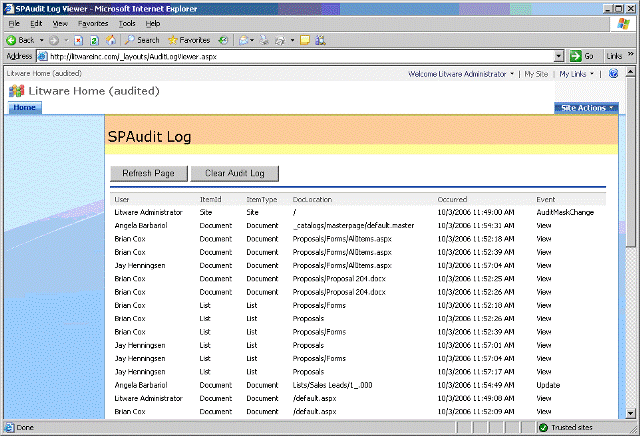Click the History toolbar icon
This screenshot has width=640, height=436.
pyautogui.click(x=223, y=40)
